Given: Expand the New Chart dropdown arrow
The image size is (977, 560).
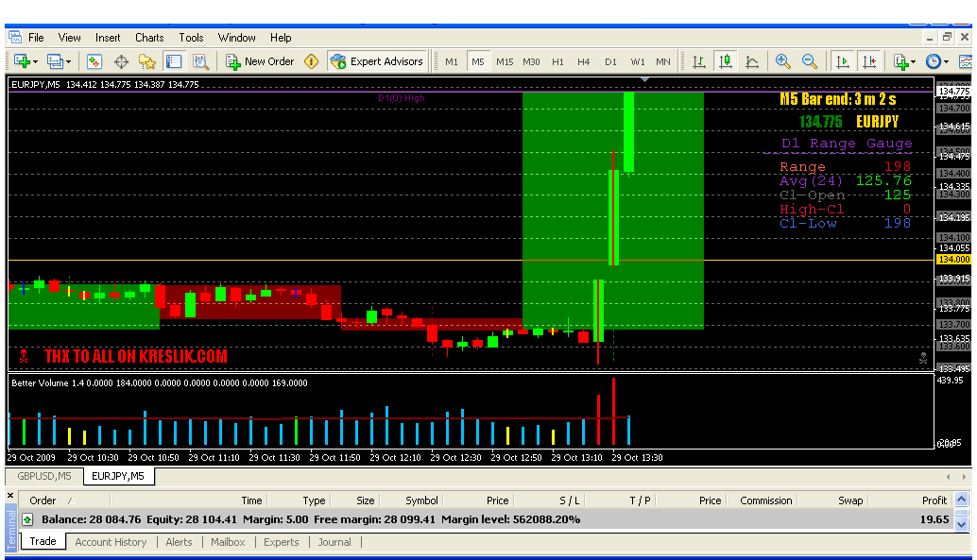Looking at the screenshot, I should [x=36, y=61].
